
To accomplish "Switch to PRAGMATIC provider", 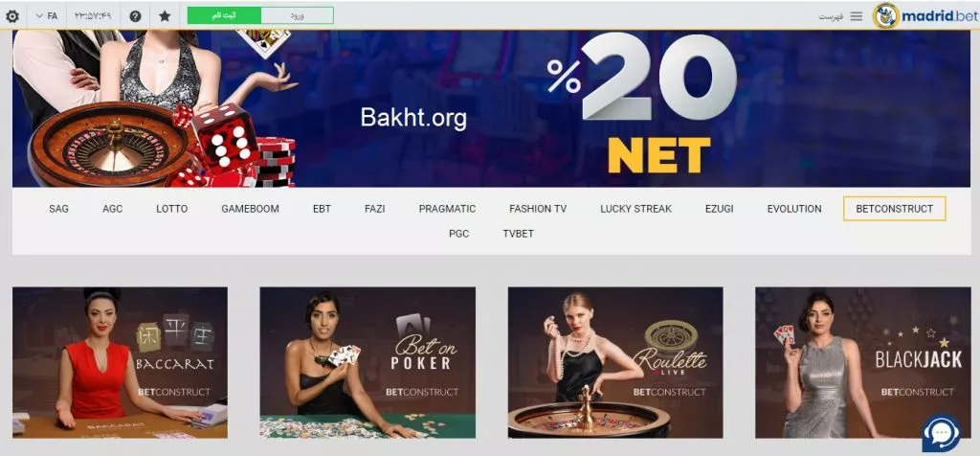I will tap(448, 209).
